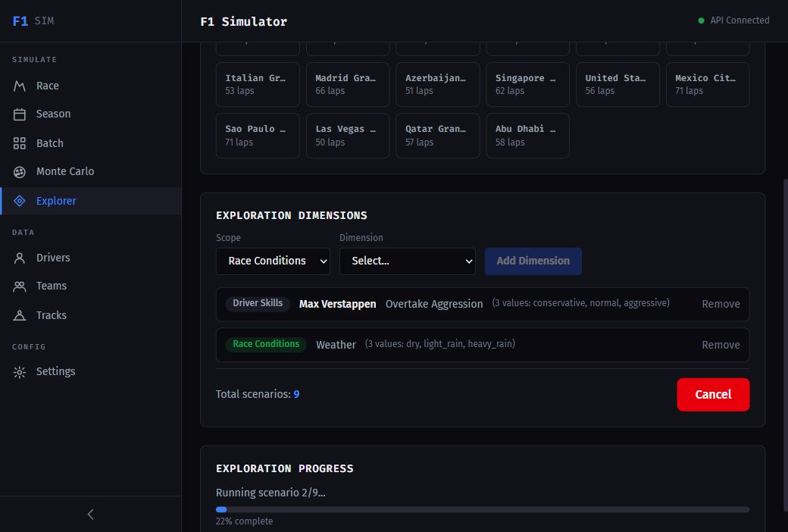Screen dimensions: 788x532
Task: Click the values list dry, light_rain, heavy_rain
Action: point(439,344)
